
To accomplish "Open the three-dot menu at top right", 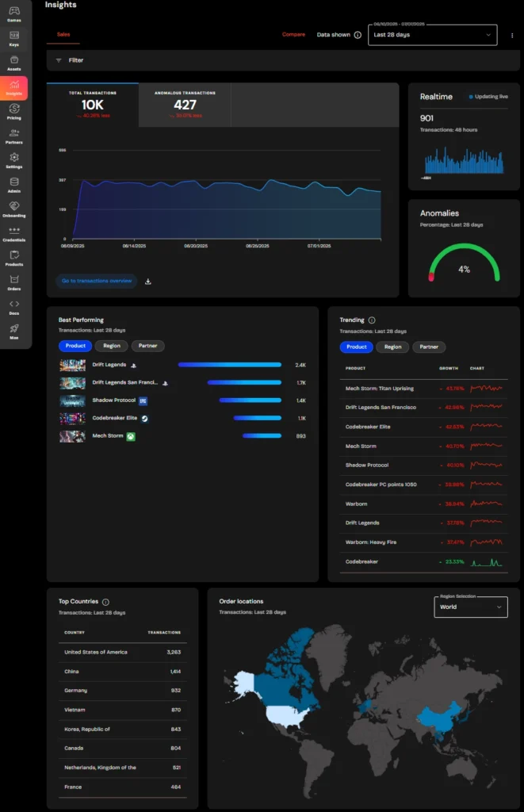I will 512,35.
